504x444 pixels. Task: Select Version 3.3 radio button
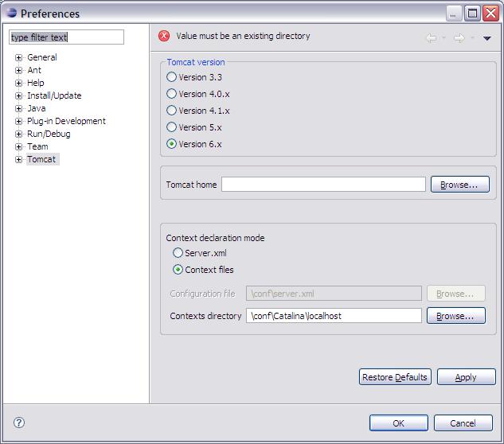(x=172, y=76)
